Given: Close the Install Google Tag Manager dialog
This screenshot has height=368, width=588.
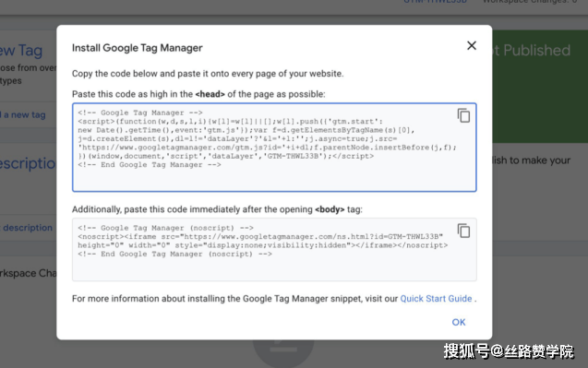Looking at the screenshot, I should 472,46.
